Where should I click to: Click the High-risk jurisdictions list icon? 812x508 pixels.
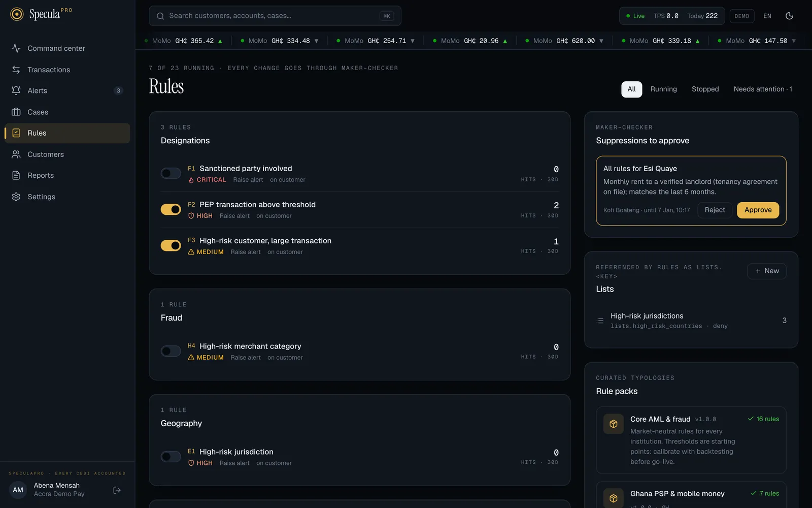pos(600,321)
